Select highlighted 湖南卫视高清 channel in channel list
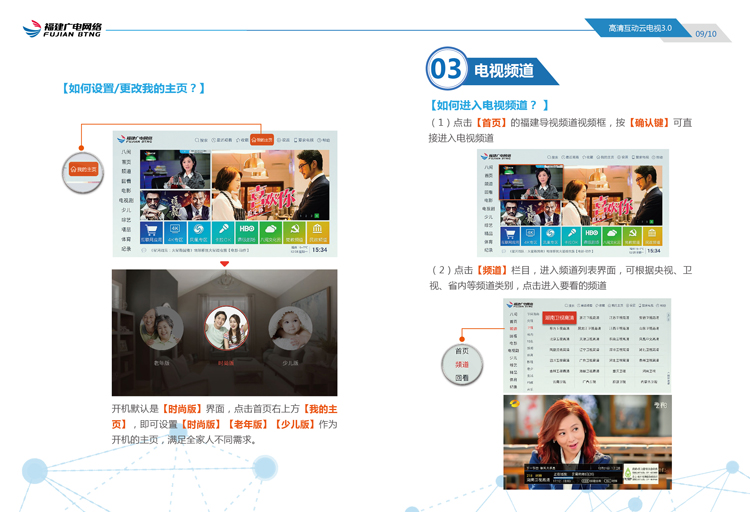Screen dimensions: 750x512 [x=560, y=318]
